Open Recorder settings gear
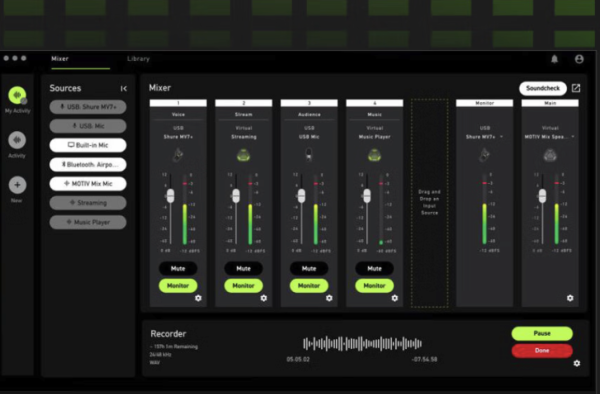 [577, 363]
